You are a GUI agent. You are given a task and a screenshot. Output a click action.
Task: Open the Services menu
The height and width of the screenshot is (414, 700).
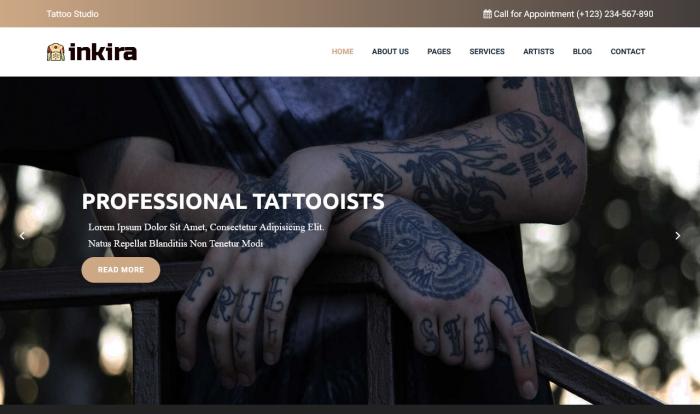[x=487, y=51]
